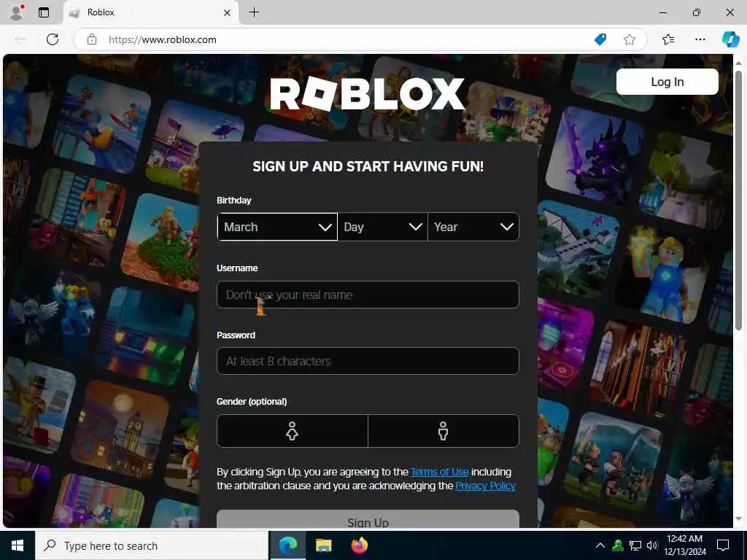Viewport: 747px width, 560px height.
Task: Open the Privacy Policy link
Action: 485,486
